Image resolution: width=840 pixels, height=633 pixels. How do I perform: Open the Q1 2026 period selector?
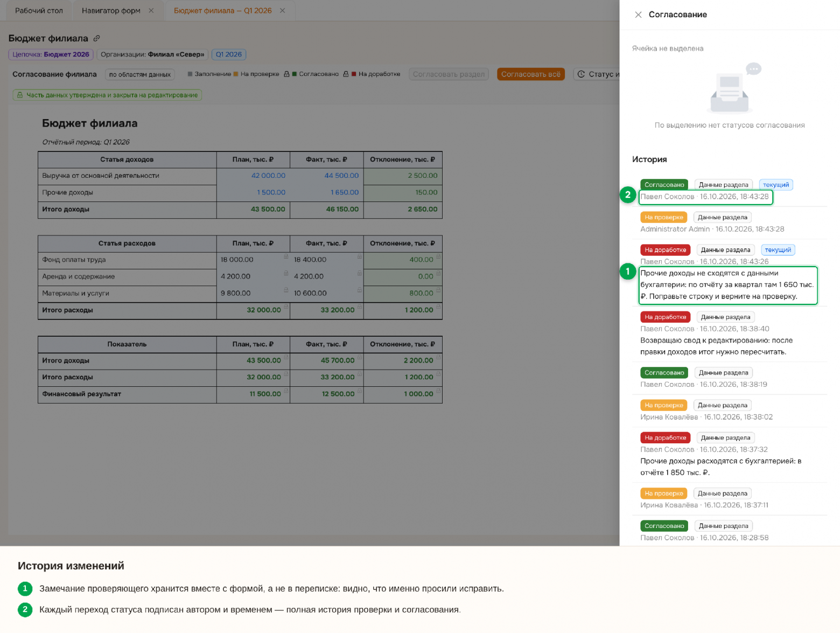[x=229, y=54]
